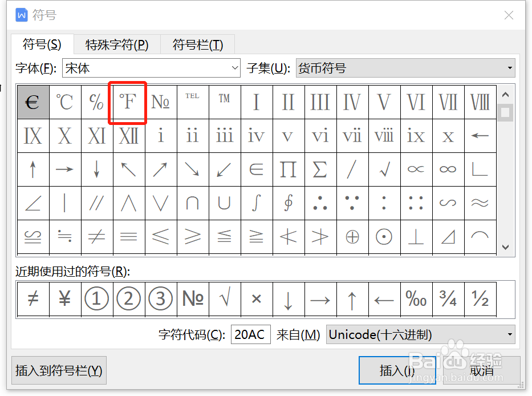The height and width of the screenshot is (396, 532).
Task: Select the TEL symbol
Action: (192, 103)
